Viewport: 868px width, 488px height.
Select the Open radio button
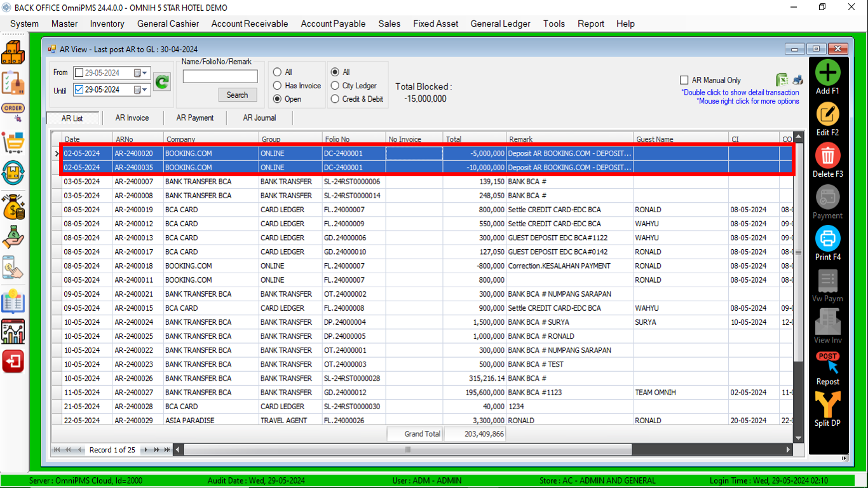tap(277, 99)
